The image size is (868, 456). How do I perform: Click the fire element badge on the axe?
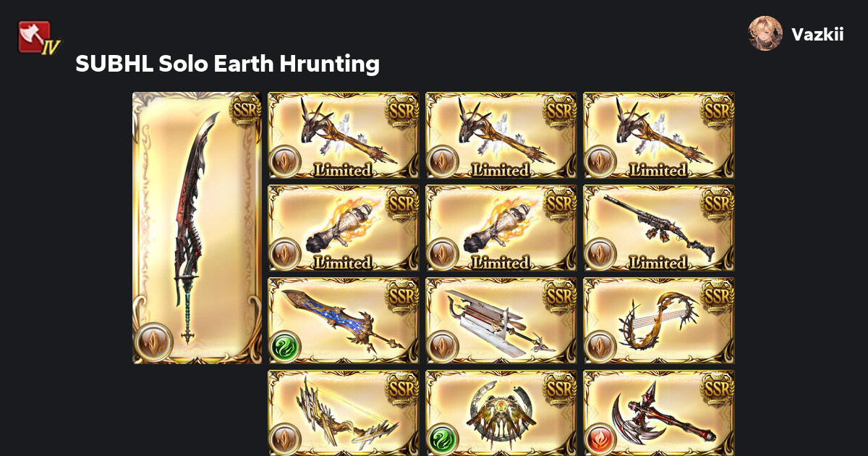[x=601, y=439]
